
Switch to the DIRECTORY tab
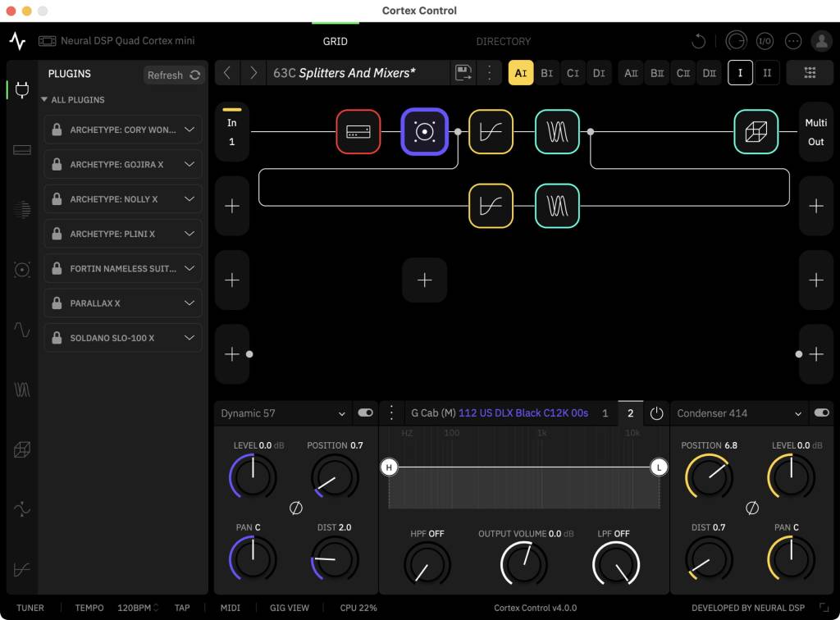[504, 40]
